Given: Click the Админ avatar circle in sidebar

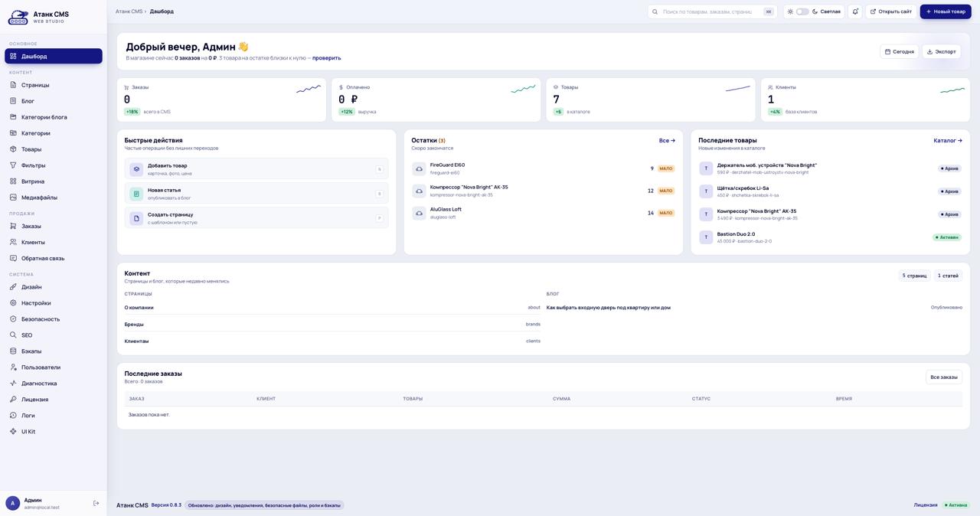Looking at the screenshot, I should click(12, 503).
